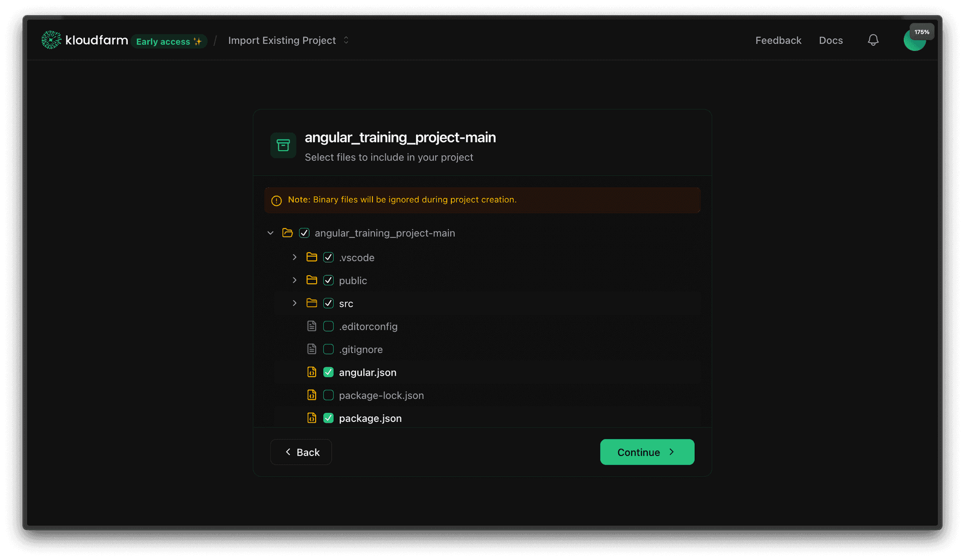Click the .gitignore document icon

(x=312, y=349)
